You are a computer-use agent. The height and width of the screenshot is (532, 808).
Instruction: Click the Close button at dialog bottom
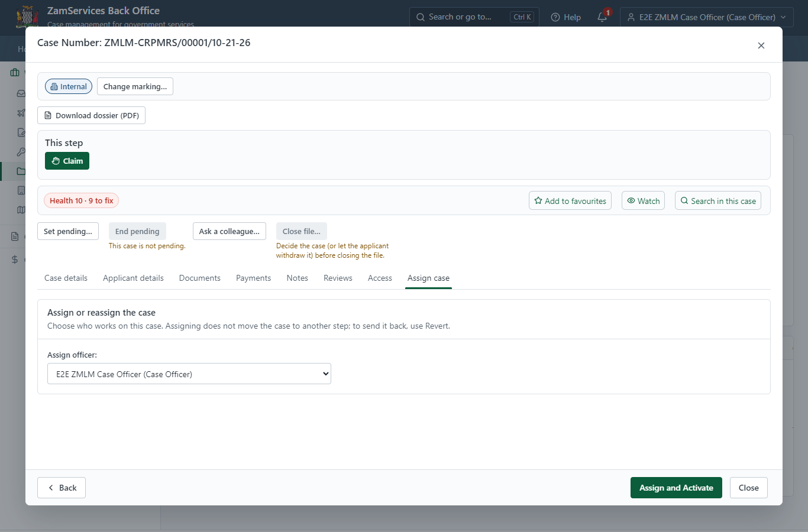749,488
